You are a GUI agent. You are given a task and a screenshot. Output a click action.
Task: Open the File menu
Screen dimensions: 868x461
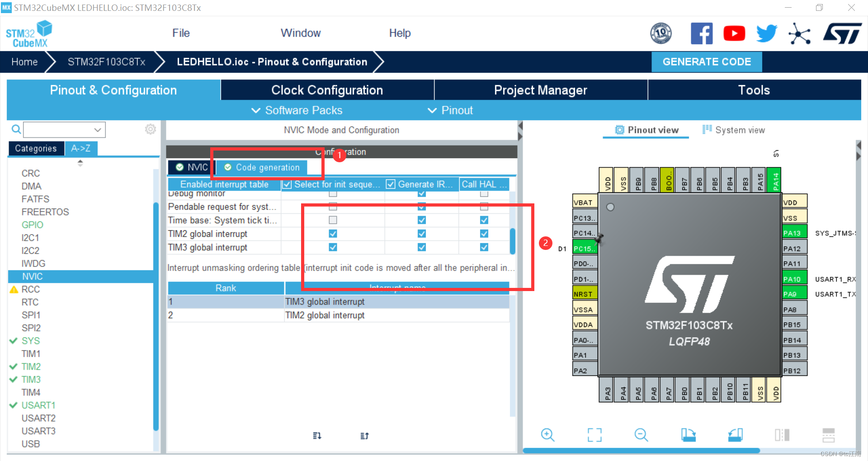[181, 33]
